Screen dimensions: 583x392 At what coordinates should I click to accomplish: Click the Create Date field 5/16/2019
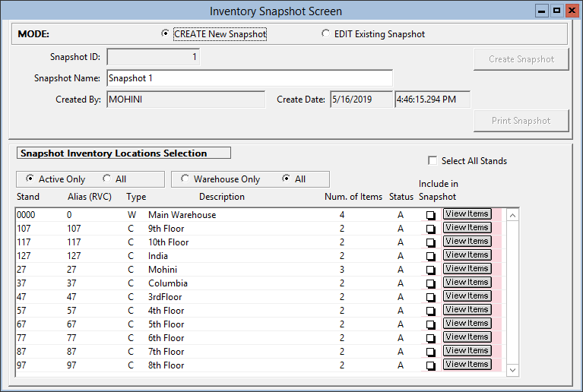[361, 100]
